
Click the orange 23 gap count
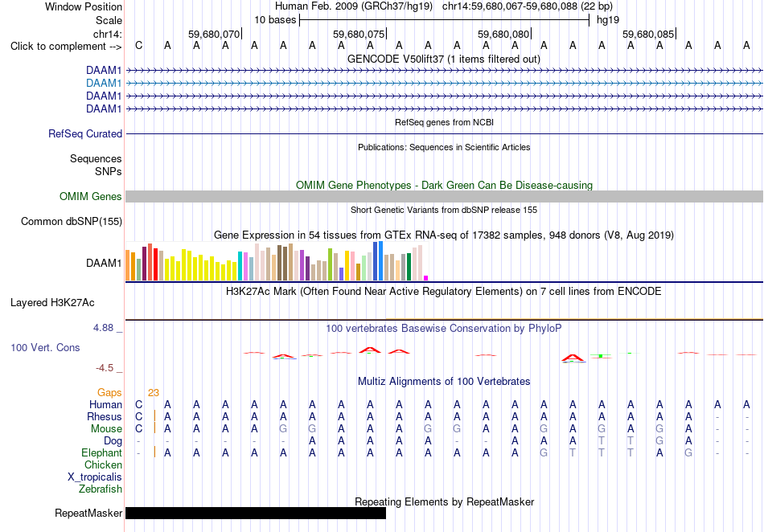(x=154, y=392)
